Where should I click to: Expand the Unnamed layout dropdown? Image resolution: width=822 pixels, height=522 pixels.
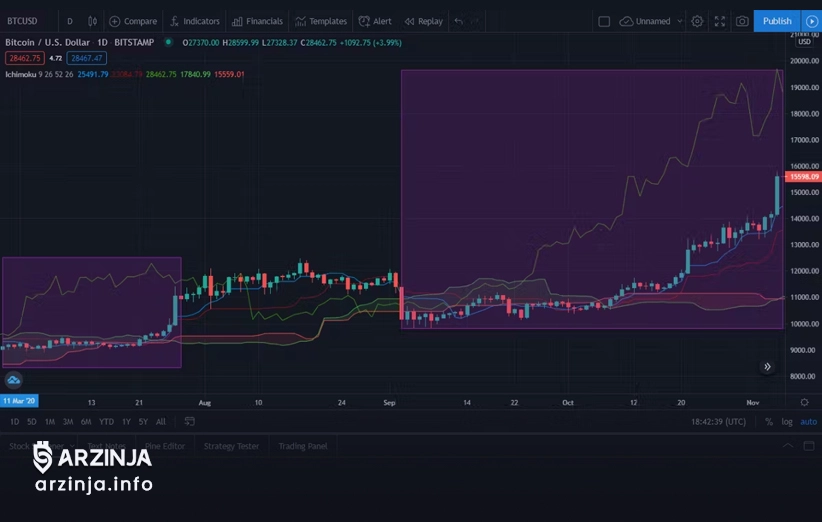click(x=653, y=21)
